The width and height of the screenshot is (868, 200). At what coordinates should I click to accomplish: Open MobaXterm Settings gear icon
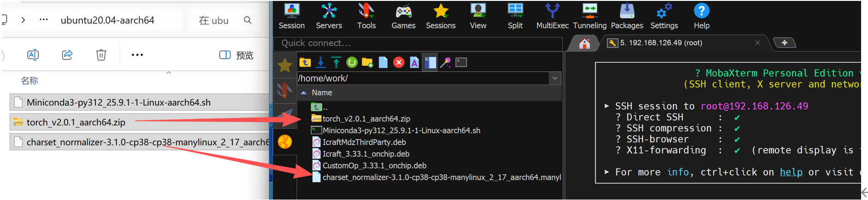[x=664, y=16]
